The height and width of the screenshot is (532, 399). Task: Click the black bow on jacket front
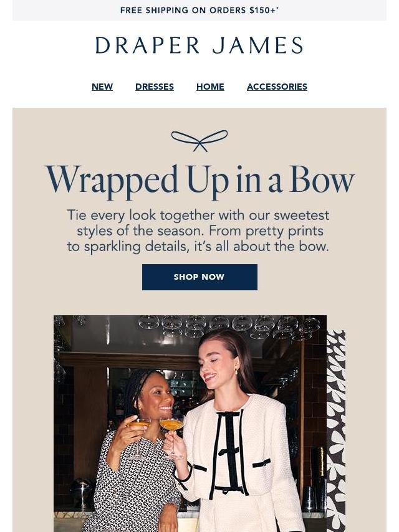click(229, 451)
